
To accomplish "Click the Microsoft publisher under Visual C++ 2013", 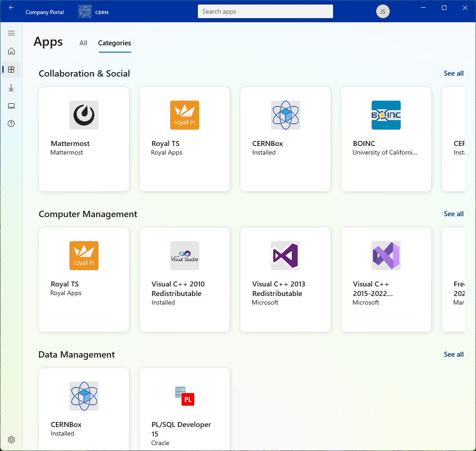I will click(x=265, y=302).
